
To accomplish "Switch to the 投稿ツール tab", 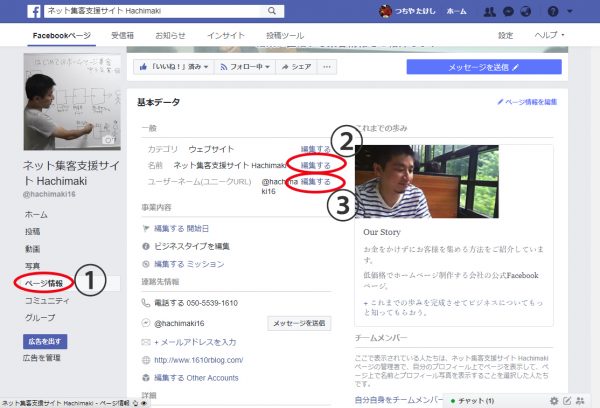I will (285, 36).
